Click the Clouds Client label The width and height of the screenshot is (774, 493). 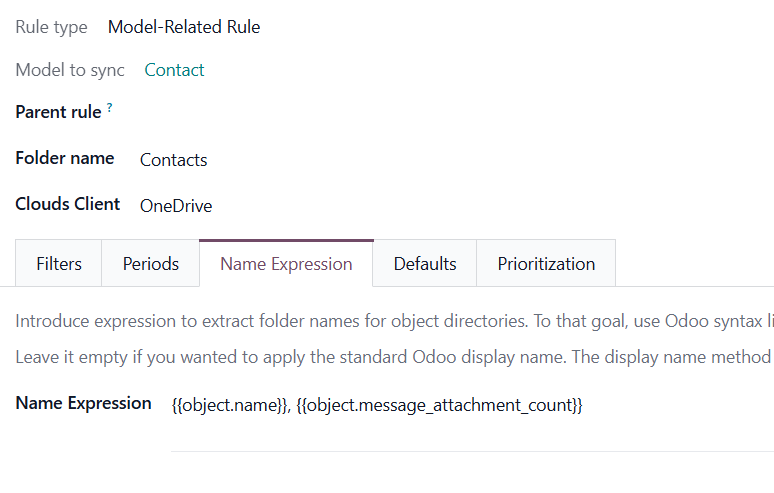68,204
